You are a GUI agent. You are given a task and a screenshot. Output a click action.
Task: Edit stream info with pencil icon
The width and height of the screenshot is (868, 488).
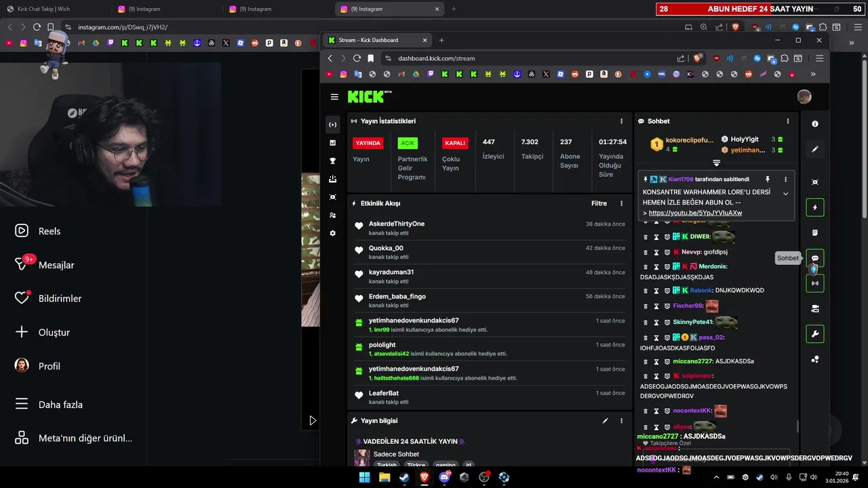tap(605, 421)
